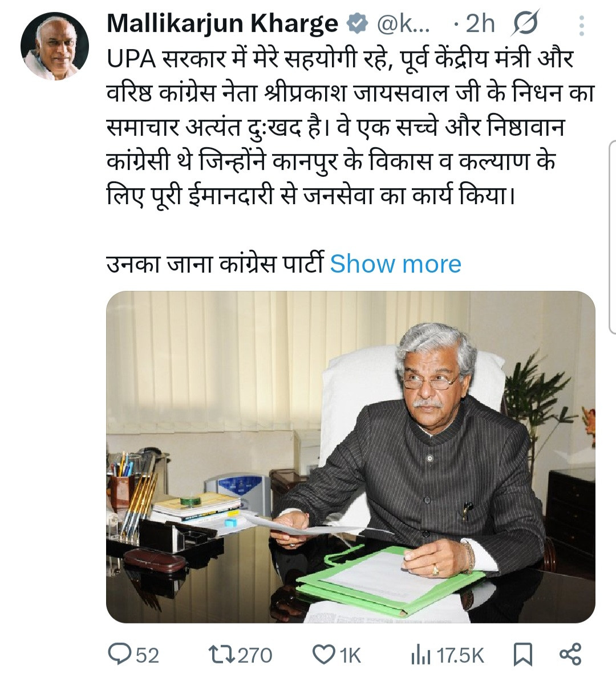Expand the post with Show more
The height and width of the screenshot is (681, 616).
[395, 264]
